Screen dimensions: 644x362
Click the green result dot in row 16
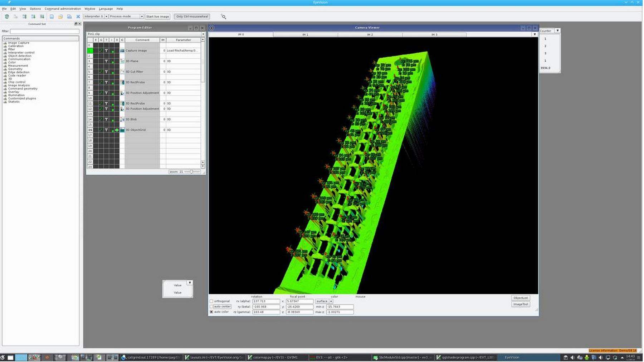[117, 130]
